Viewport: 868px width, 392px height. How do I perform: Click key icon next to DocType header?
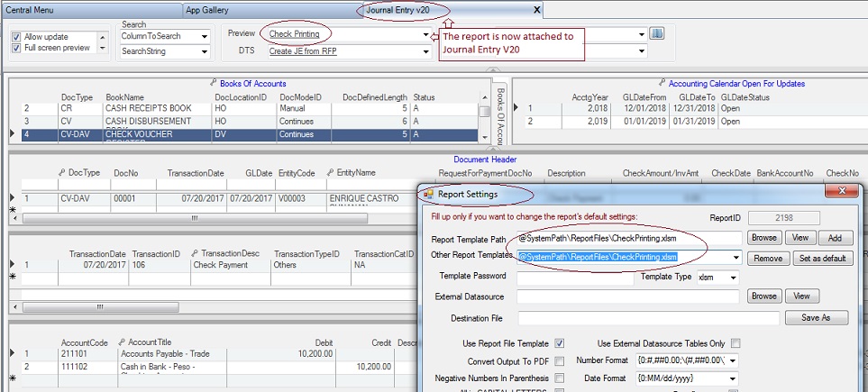tap(62, 173)
